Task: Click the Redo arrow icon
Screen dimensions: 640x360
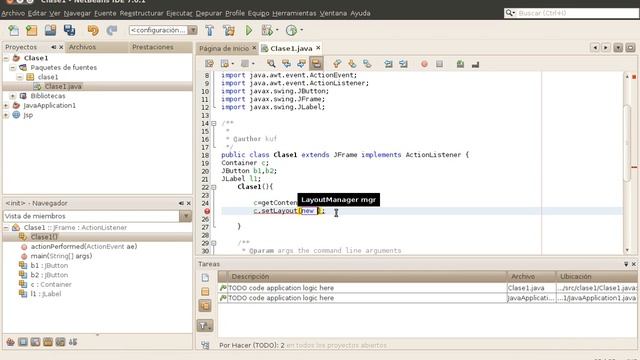Action: pyautogui.click(x=111, y=30)
